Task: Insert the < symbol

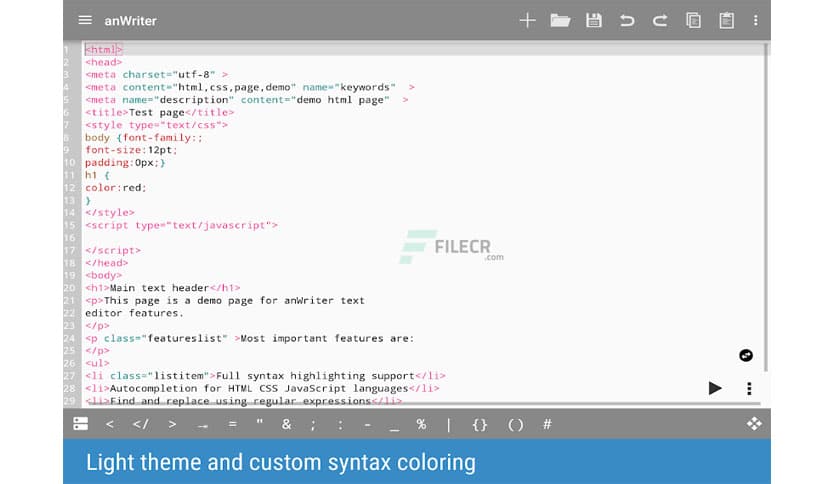Action: (110, 424)
